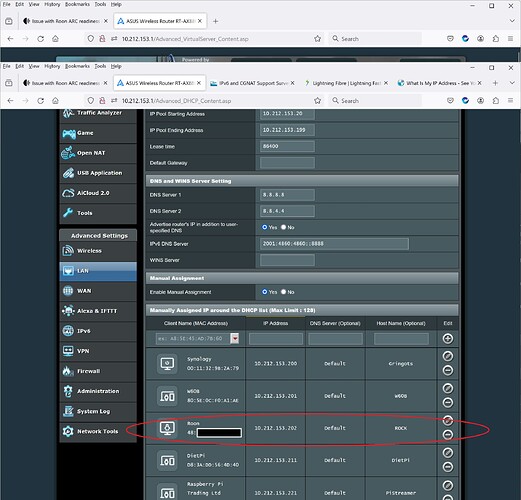This screenshot has height=500, width=521.
Task: Switch to the IPv6 and CGNAT Support tab
Action: click(x=252, y=83)
